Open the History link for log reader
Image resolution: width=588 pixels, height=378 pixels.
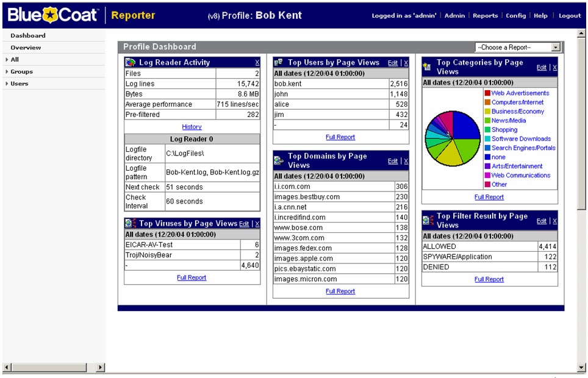[192, 127]
